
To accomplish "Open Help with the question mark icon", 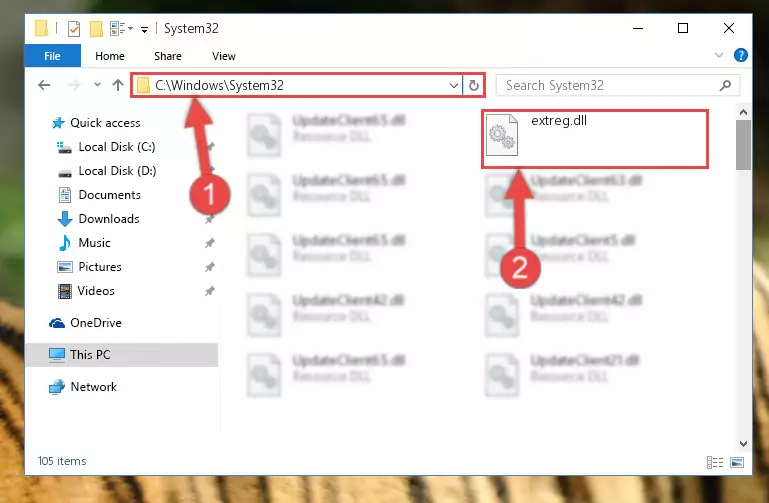I will [741, 55].
